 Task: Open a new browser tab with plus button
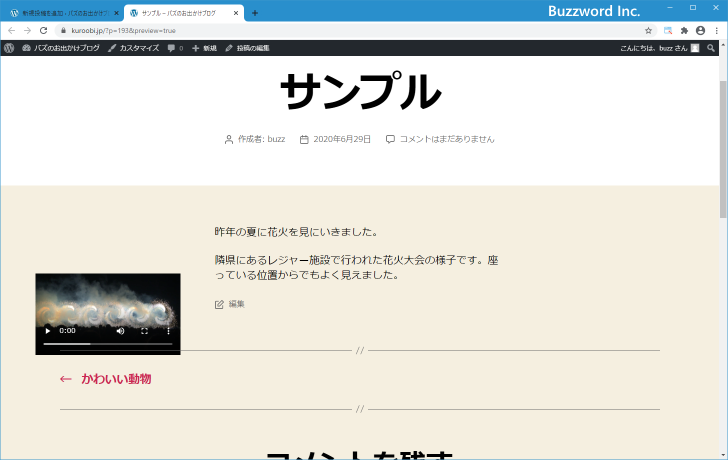pos(254,13)
